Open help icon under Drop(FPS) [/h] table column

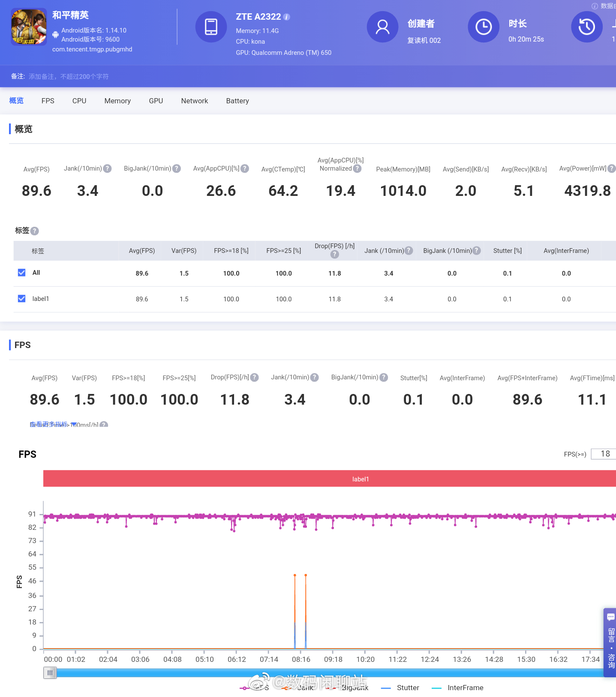[x=335, y=255]
